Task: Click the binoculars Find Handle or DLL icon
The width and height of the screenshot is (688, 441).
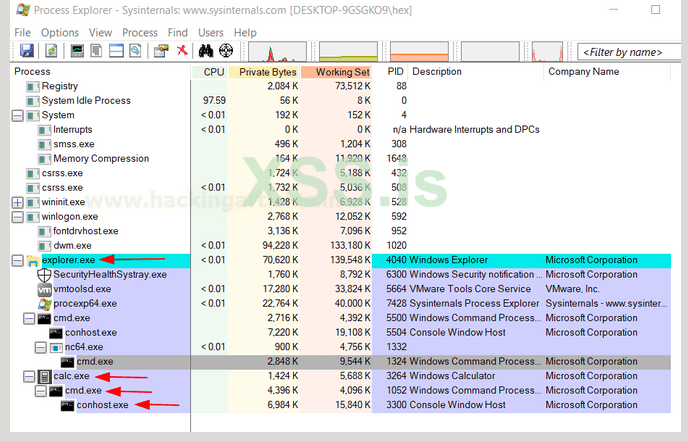Action: pyautogui.click(x=208, y=51)
